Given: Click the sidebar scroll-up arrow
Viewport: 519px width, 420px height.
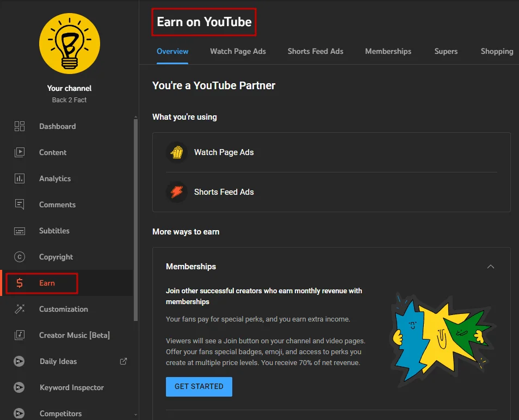Looking at the screenshot, I should [135, 117].
